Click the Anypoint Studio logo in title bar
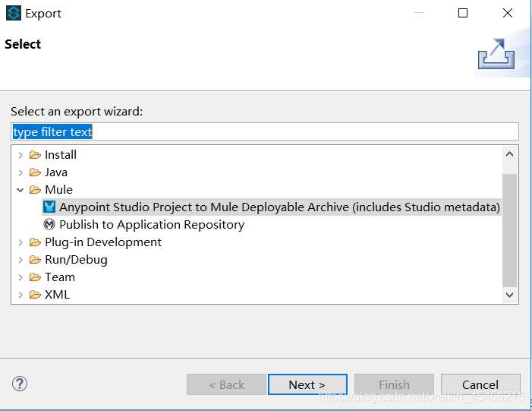The height and width of the screenshot is (411, 532). (14, 13)
